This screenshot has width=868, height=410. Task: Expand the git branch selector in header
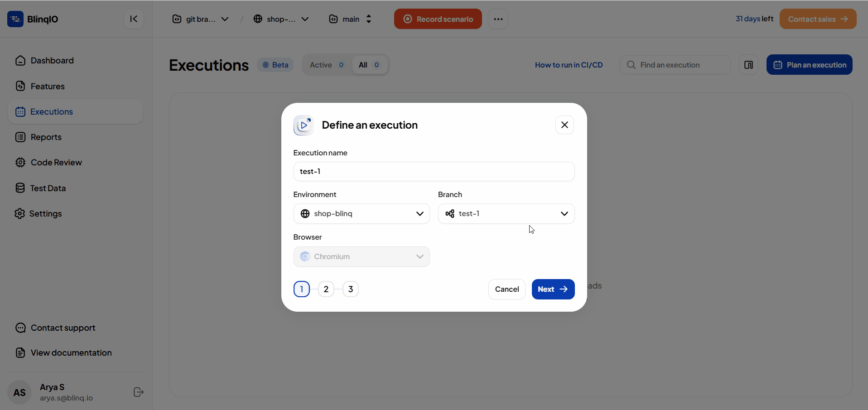200,19
